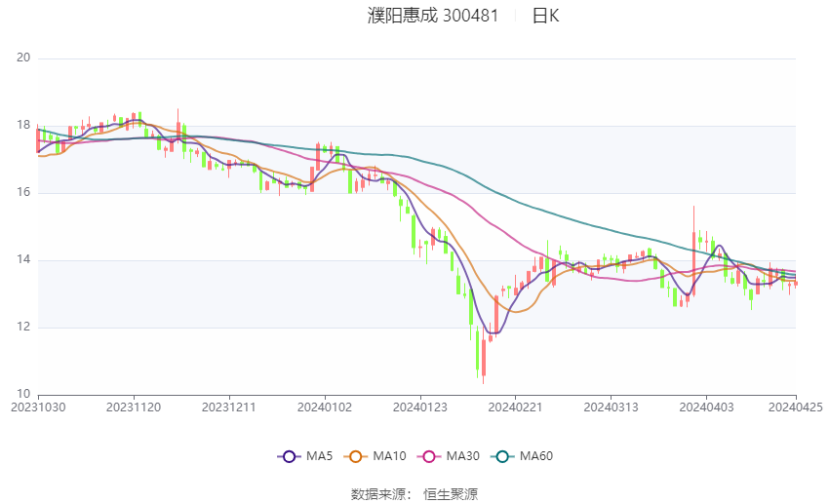This screenshot has height=504, width=829.
Task: Click the 20 value on the y-axis
Action: 24,58
